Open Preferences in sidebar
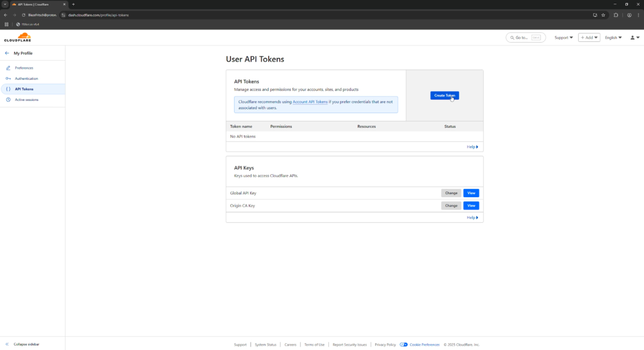 [24, 68]
